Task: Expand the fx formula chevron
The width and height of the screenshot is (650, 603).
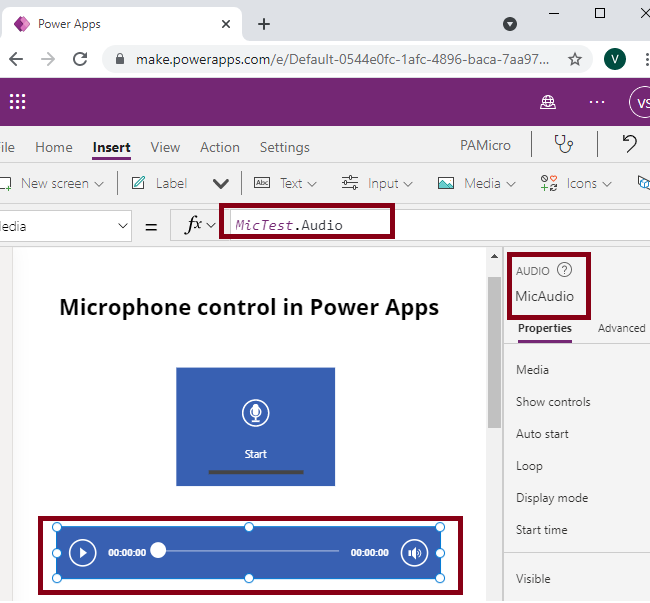Action: [x=211, y=225]
